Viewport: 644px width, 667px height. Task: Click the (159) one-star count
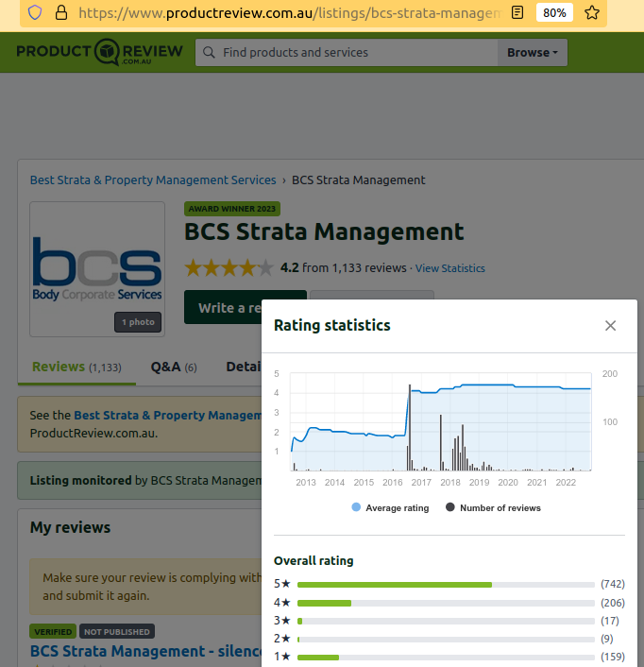613,657
